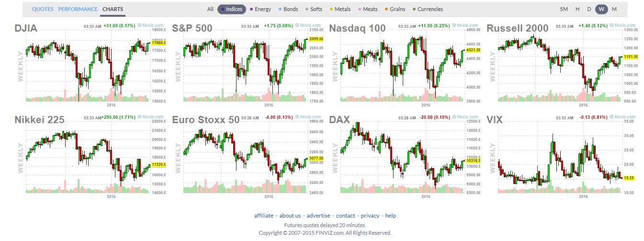Select monthly M timeframe
The width and height of the screenshot is (644, 241).
(x=614, y=9)
